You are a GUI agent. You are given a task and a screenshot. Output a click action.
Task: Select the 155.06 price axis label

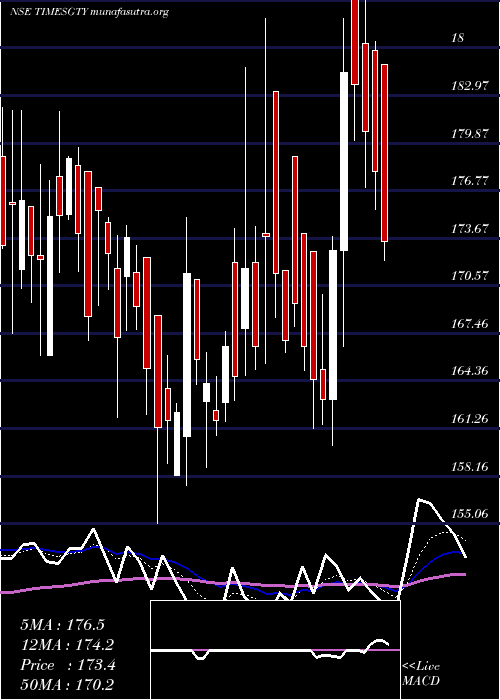pos(470,514)
